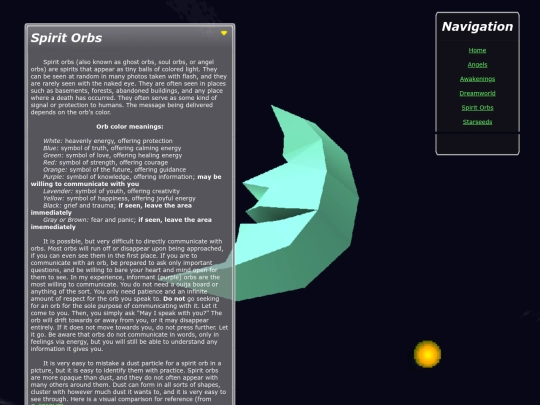
Task: Open the Starseeds link
Action: coord(477,122)
